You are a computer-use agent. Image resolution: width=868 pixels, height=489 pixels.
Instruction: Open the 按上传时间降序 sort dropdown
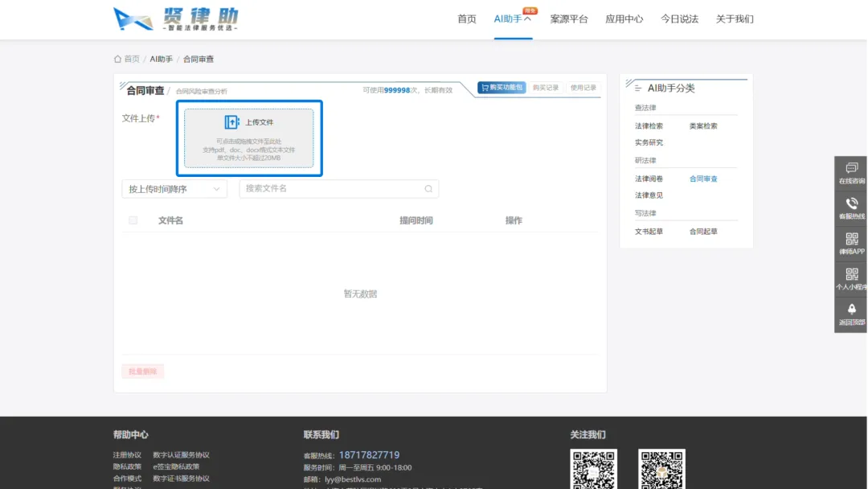click(x=174, y=189)
